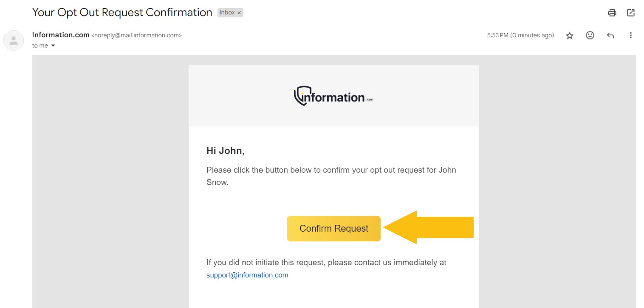644x308 pixels.
Task: Click sender name Information.com
Action: tap(61, 35)
